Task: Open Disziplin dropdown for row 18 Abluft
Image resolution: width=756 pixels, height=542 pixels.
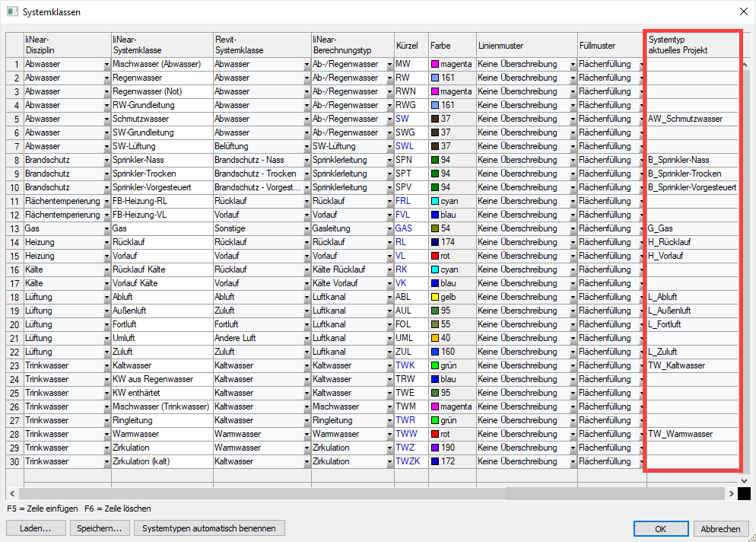Action: (106, 298)
